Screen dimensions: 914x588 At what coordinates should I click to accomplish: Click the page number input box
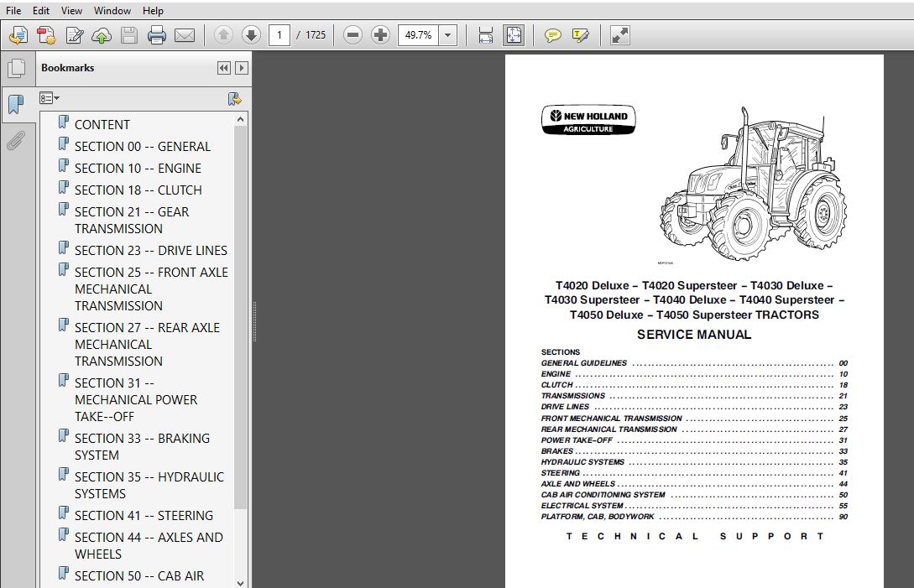click(x=279, y=35)
